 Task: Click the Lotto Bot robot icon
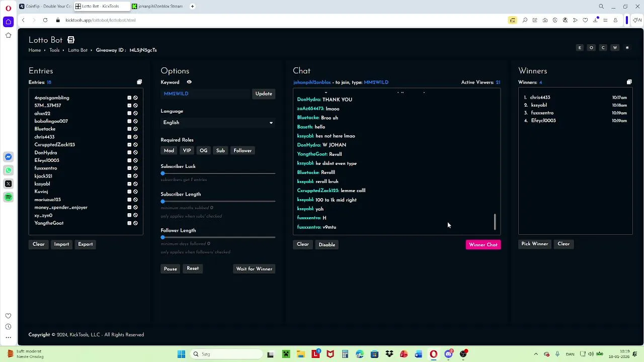(x=71, y=40)
